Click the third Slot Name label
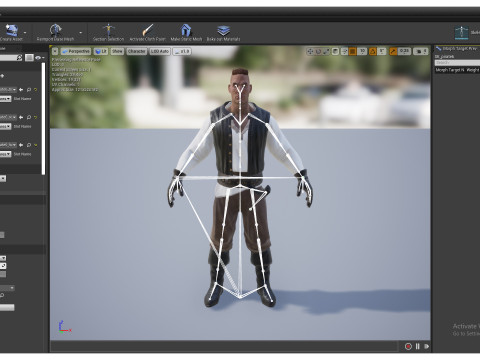The height and width of the screenshot is (360, 480). pos(22,154)
